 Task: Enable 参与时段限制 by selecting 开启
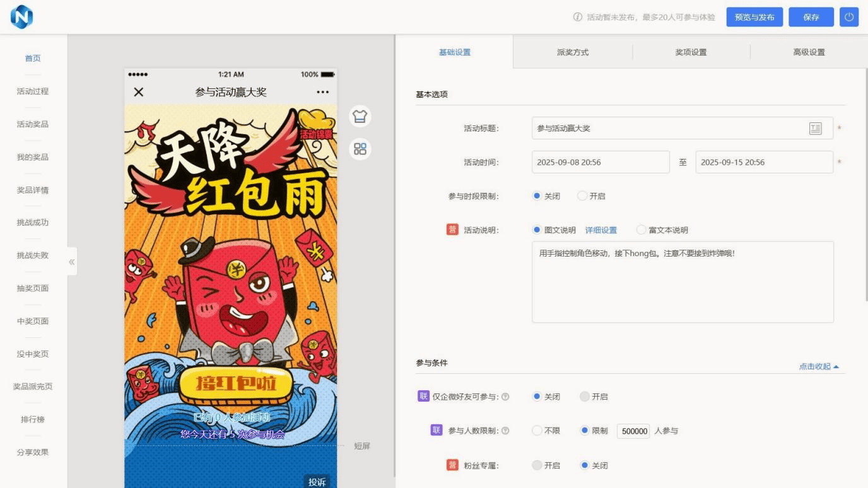[x=582, y=196]
